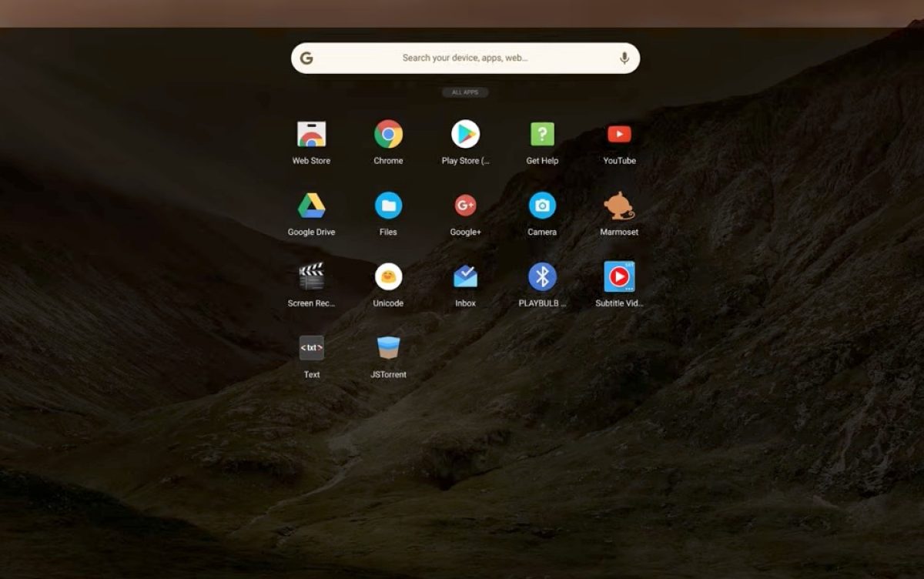924x579 pixels.
Task: Click the search bar to type a query
Action: [462, 57]
